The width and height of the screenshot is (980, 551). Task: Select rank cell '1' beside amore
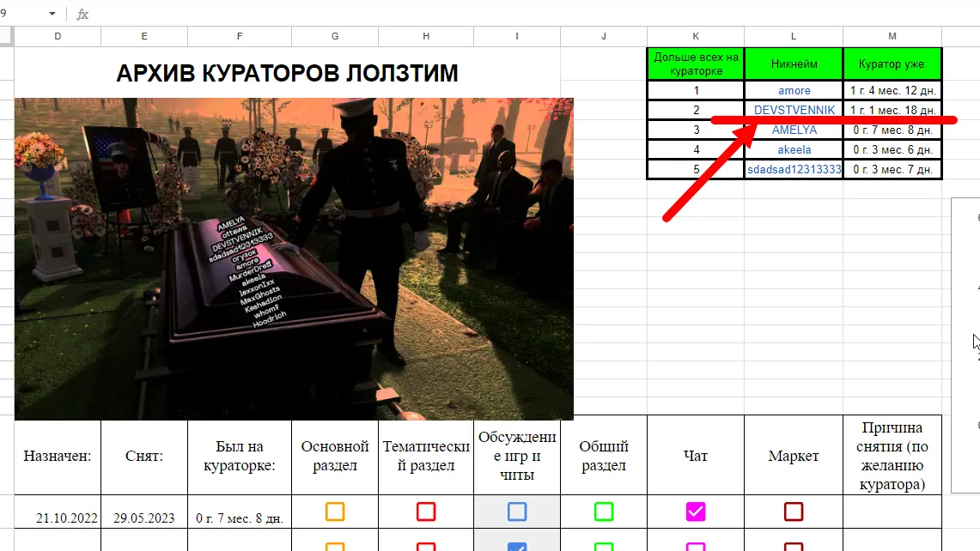click(x=696, y=91)
